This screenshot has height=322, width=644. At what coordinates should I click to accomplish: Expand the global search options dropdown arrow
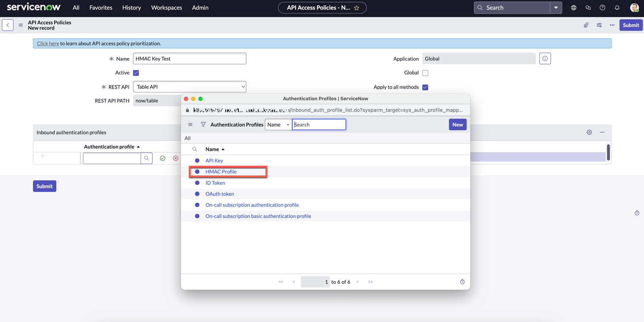click(556, 8)
